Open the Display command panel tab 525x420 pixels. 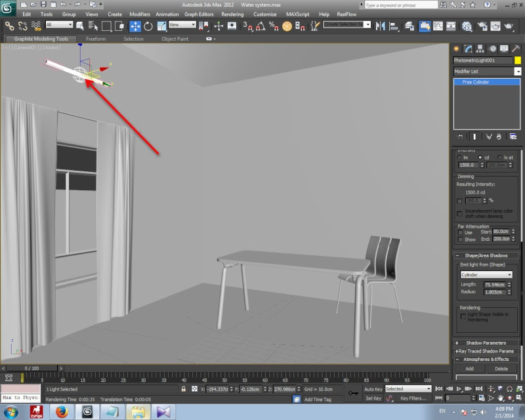pos(504,49)
